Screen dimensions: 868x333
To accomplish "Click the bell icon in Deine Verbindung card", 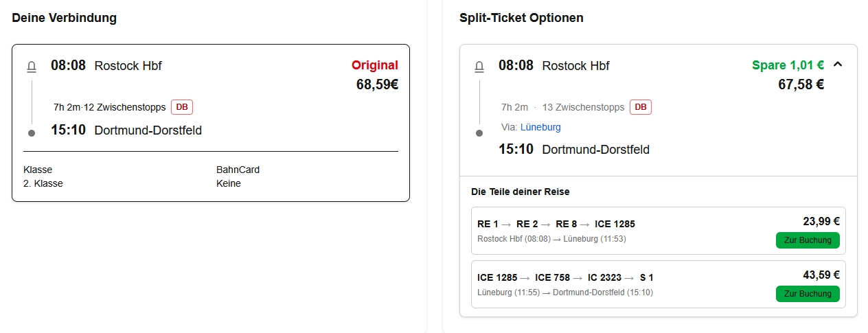I will click(32, 67).
